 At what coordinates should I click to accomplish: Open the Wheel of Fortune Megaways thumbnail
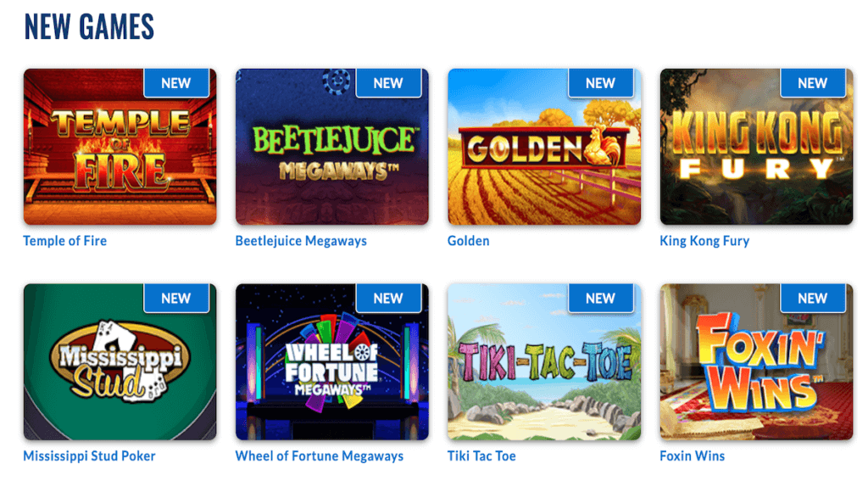[332, 362]
